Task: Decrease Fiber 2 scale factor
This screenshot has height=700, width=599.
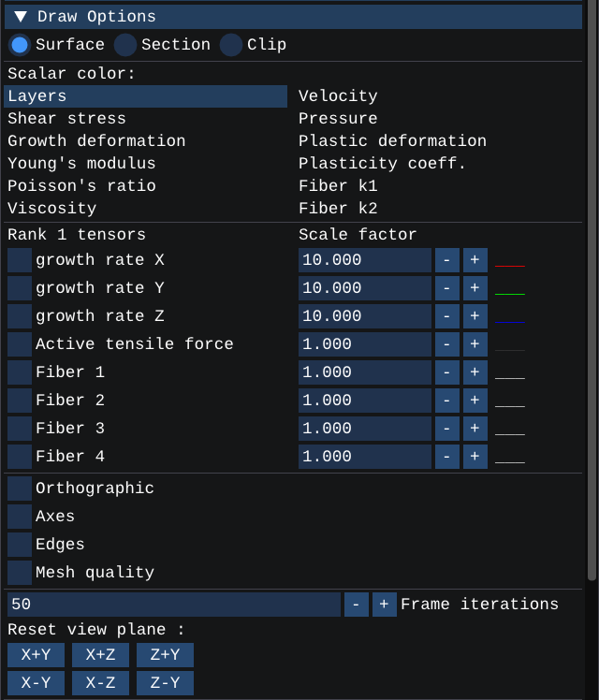Action: click(x=447, y=401)
